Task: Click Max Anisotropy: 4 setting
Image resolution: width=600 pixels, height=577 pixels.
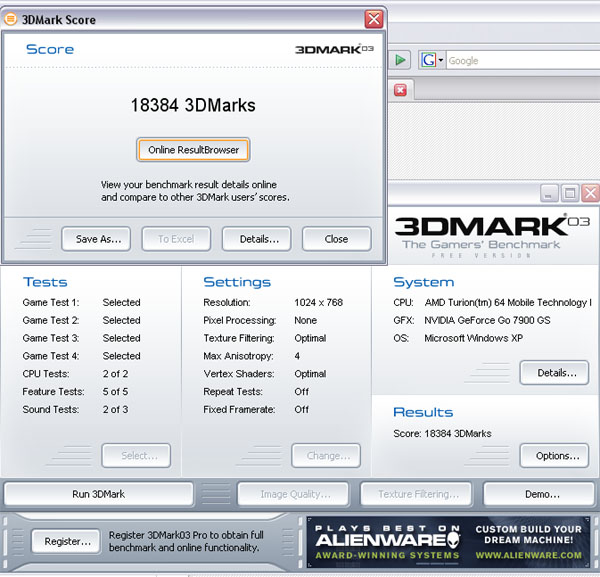Action: [252, 356]
